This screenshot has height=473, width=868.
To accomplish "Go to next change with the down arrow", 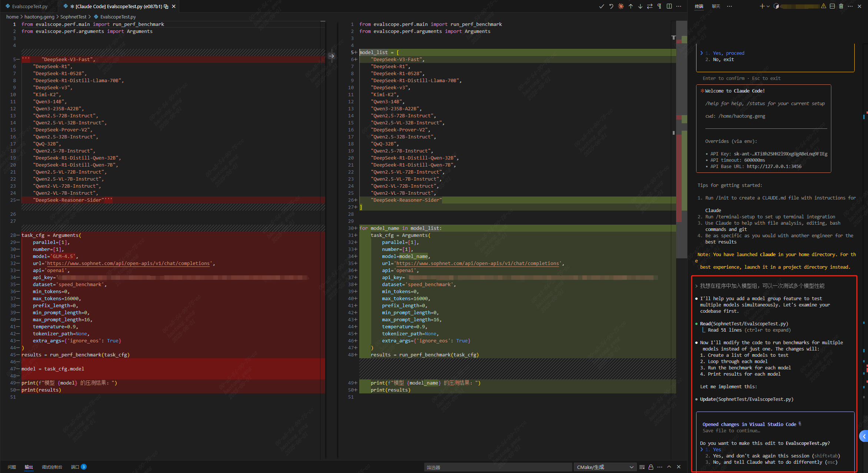I will (x=640, y=6).
